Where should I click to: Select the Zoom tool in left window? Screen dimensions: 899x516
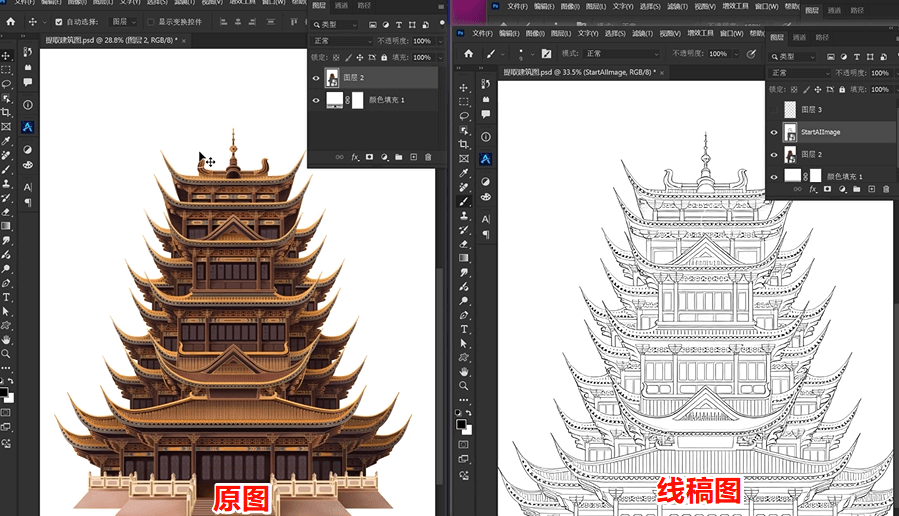[6, 354]
